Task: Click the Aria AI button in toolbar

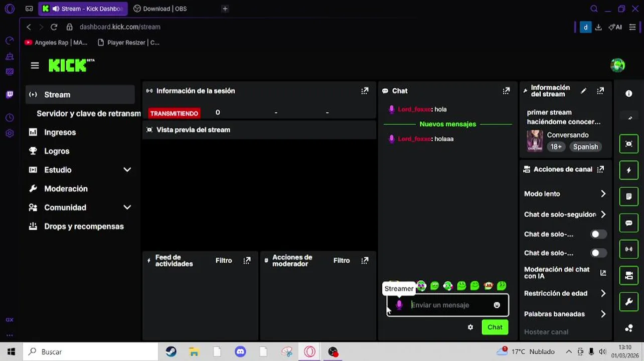Action: pos(615,27)
